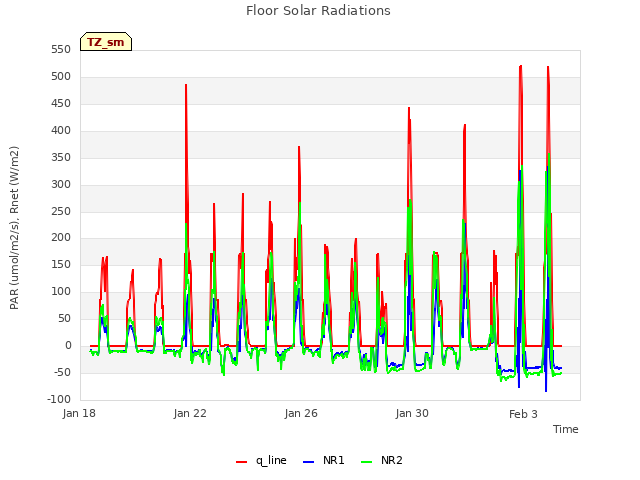
Task: Click the 450 y-axis tick label
Action: tap(61, 103)
